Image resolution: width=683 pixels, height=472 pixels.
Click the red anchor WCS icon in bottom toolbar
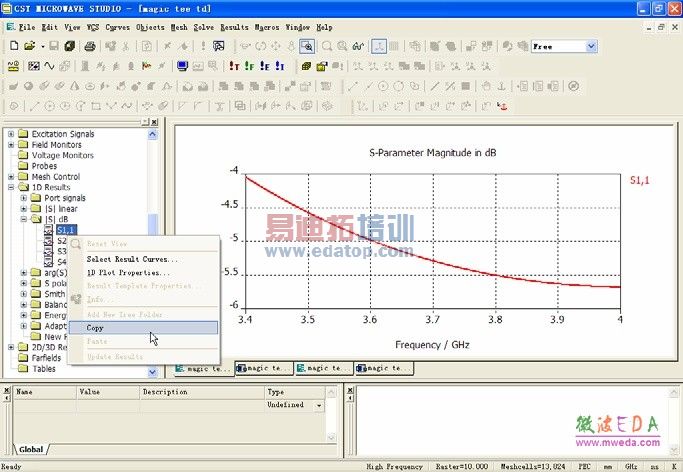click(x=502, y=106)
